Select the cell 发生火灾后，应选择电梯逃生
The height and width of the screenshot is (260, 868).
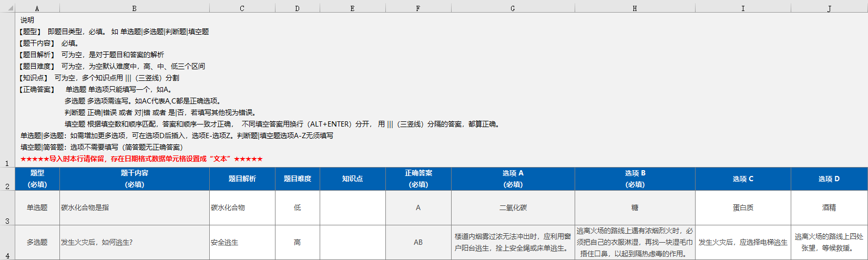pos(743,242)
